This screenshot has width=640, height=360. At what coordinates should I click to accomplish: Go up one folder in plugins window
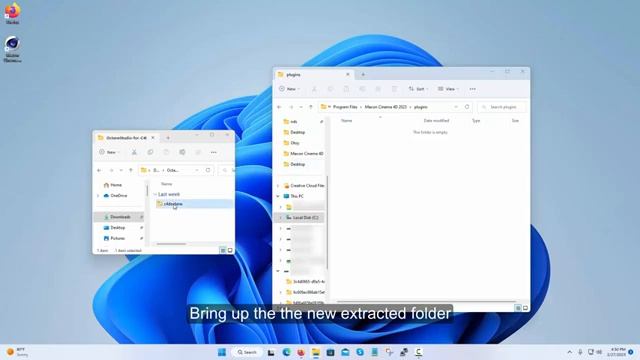(x=311, y=107)
